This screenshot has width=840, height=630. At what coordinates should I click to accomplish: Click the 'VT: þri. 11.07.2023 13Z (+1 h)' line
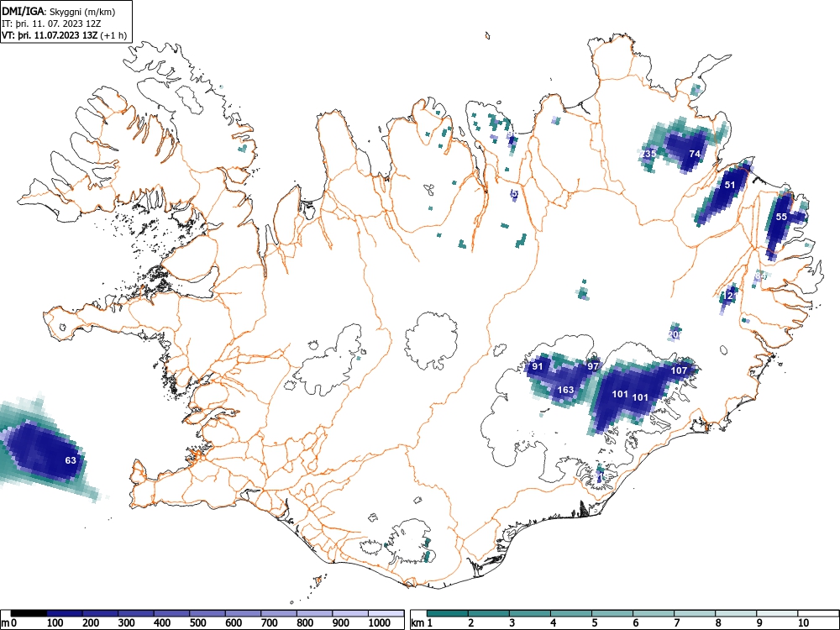[65, 35]
